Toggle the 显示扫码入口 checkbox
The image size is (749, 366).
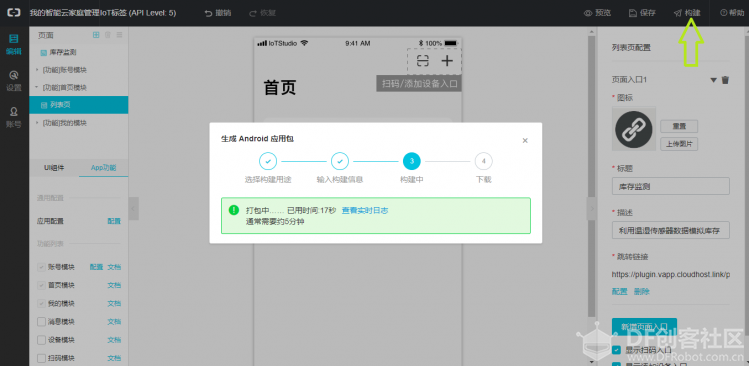[x=616, y=350]
